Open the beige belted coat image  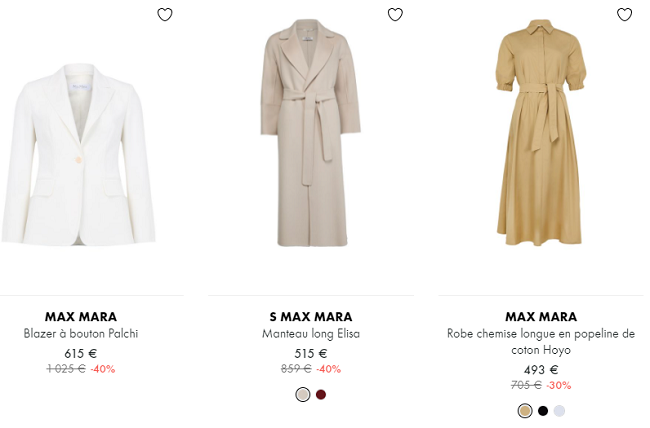click(310, 135)
